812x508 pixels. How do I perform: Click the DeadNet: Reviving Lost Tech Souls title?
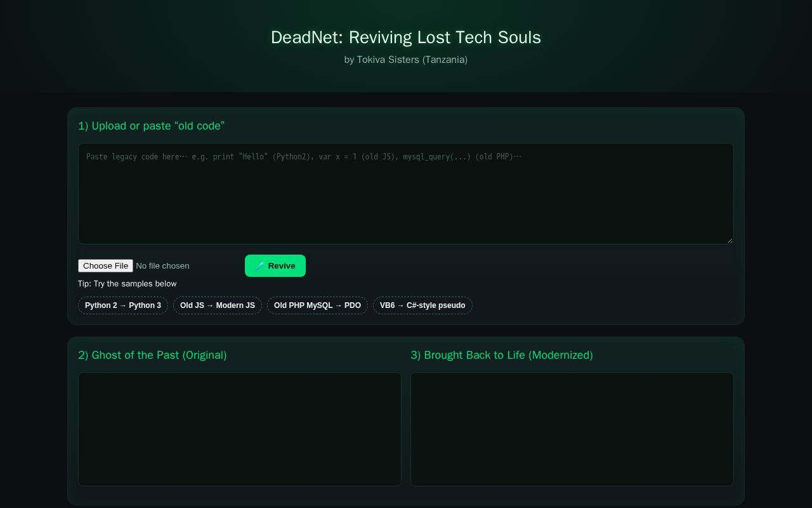coord(406,37)
